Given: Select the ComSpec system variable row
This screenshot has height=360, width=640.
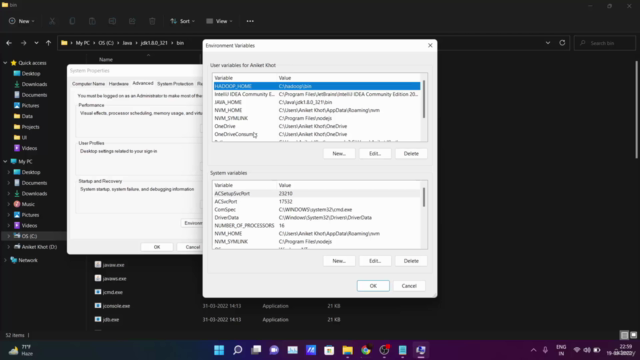Looking at the screenshot, I should tap(317, 209).
